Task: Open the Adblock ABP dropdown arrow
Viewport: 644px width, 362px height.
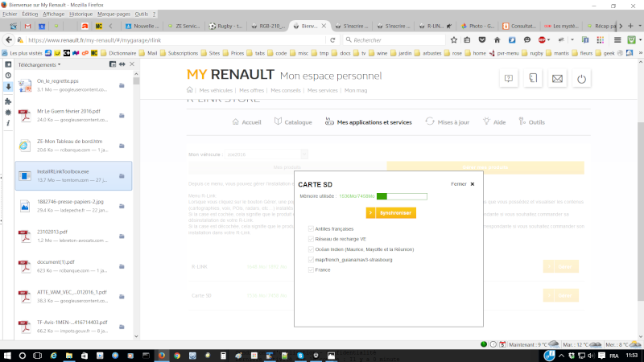Action: (549, 39)
